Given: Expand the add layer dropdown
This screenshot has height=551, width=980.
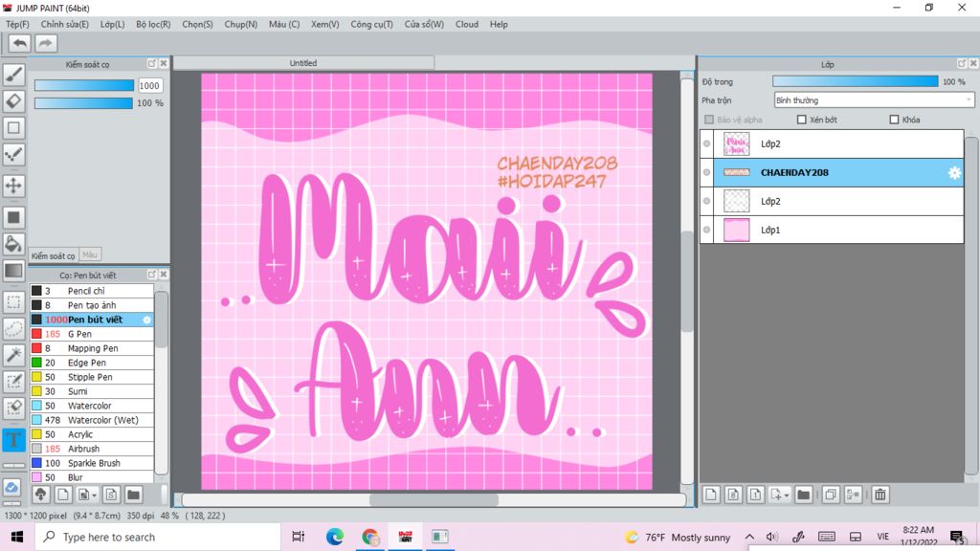Looking at the screenshot, I should 787,496.
